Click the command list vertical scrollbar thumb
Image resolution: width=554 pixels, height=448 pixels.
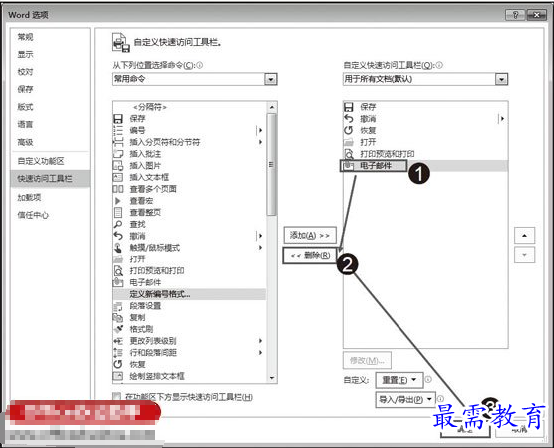coord(271,164)
